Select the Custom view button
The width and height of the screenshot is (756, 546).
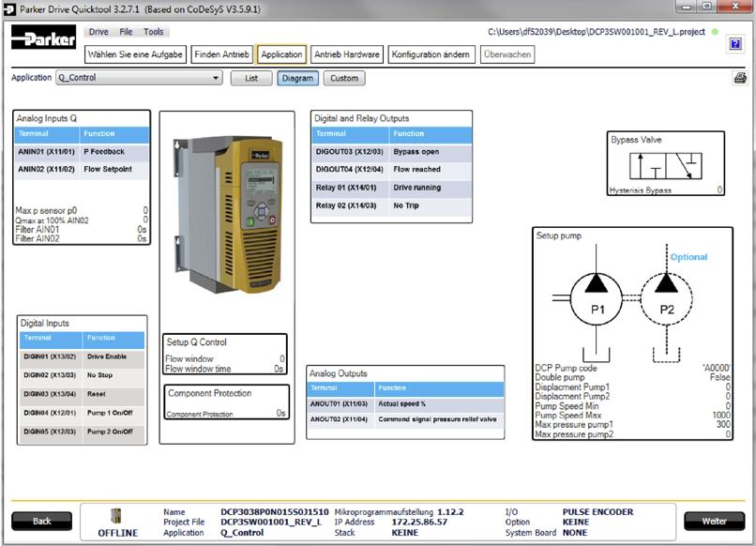344,78
